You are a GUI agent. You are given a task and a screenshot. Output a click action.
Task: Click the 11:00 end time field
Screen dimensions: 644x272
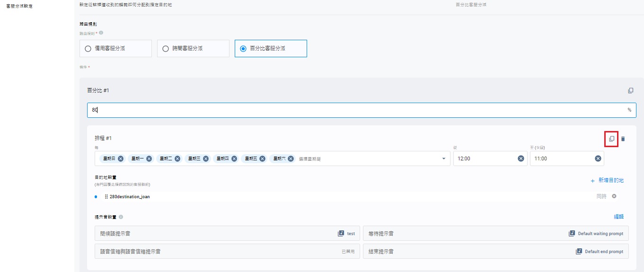pyautogui.click(x=567, y=158)
